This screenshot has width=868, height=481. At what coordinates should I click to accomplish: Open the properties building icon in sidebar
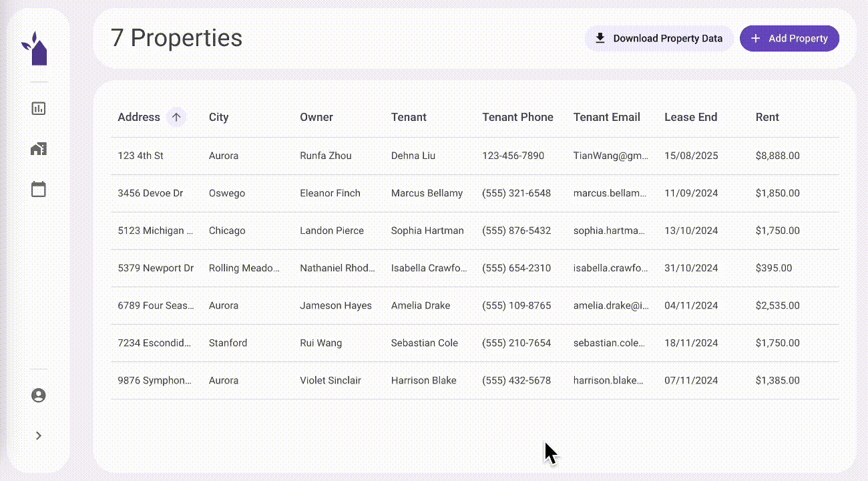(39, 149)
